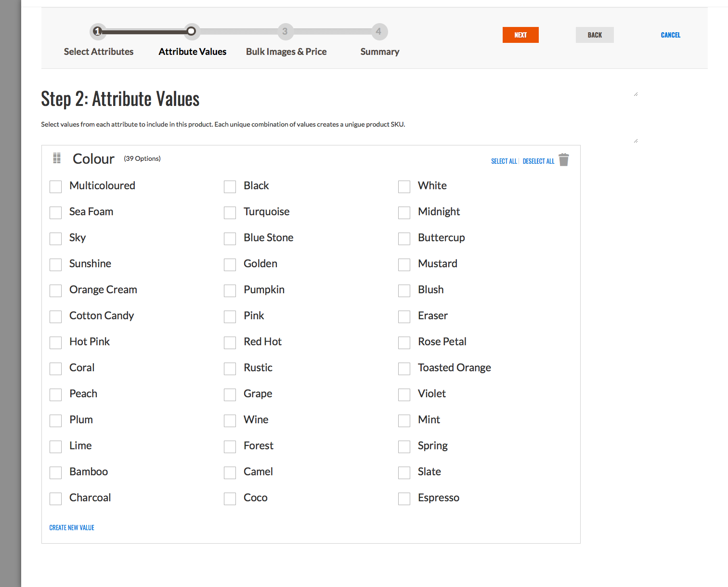Select the Mint colour checkbox

point(404,420)
